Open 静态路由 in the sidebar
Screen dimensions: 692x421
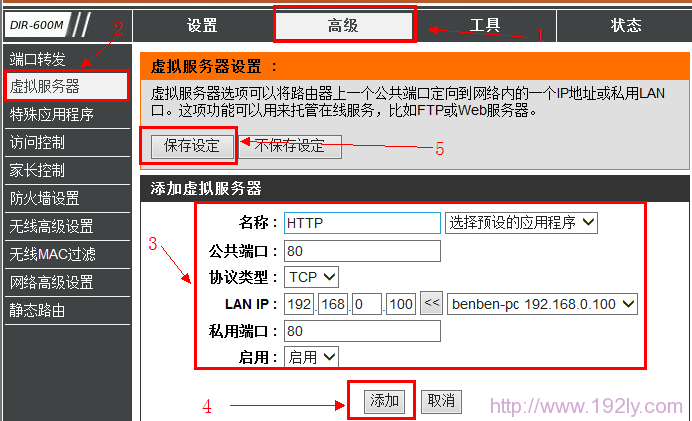(38, 310)
